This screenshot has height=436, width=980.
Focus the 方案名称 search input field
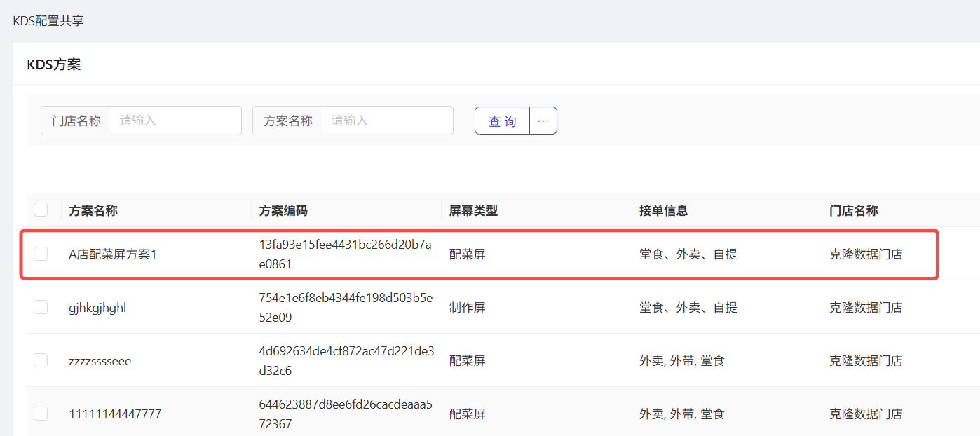(387, 121)
